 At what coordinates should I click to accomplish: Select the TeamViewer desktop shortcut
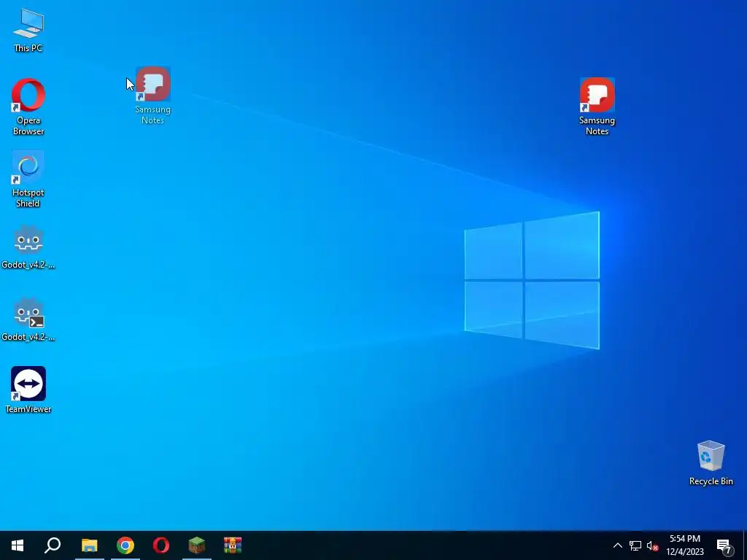coord(28,389)
